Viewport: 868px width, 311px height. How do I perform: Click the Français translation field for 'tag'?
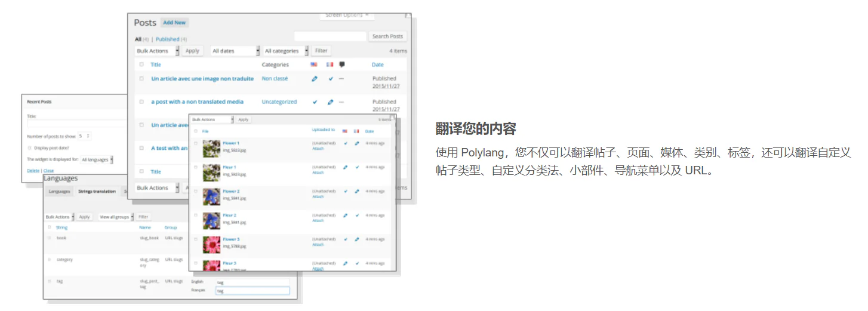pyautogui.click(x=253, y=291)
